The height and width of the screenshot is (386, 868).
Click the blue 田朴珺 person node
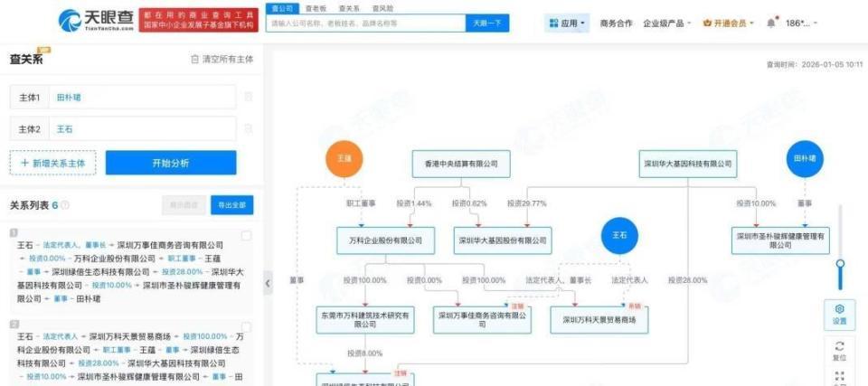pos(805,158)
